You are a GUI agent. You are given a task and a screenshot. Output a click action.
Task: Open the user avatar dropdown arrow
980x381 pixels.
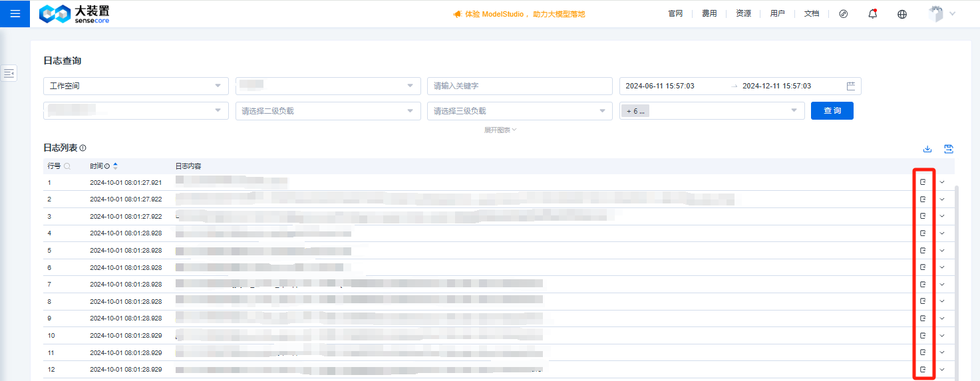click(953, 14)
